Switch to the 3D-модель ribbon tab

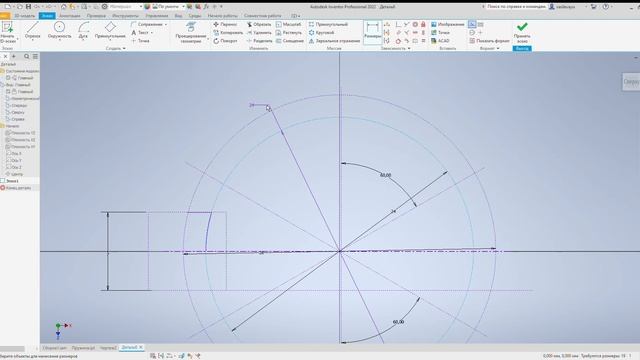tap(24, 16)
